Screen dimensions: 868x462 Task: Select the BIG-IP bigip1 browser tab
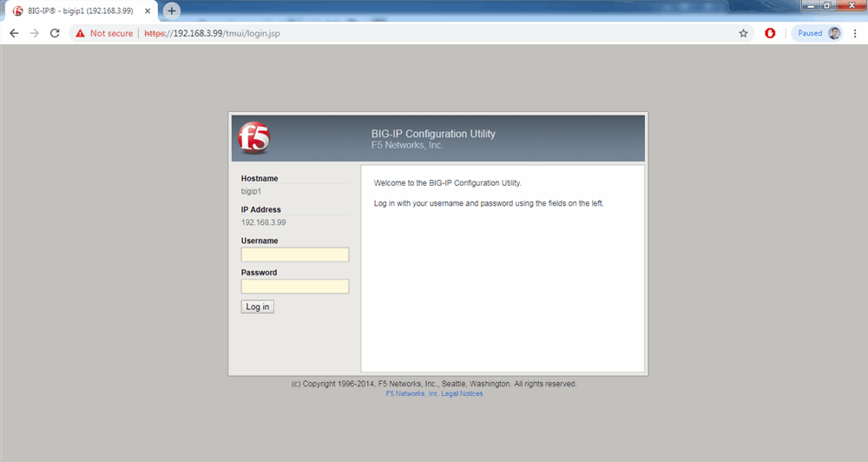coord(81,11)
